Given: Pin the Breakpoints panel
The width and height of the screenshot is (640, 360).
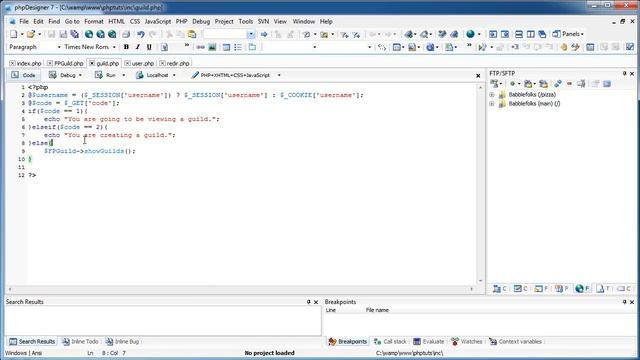Looking at the screenshot, I should coord(624,302).
